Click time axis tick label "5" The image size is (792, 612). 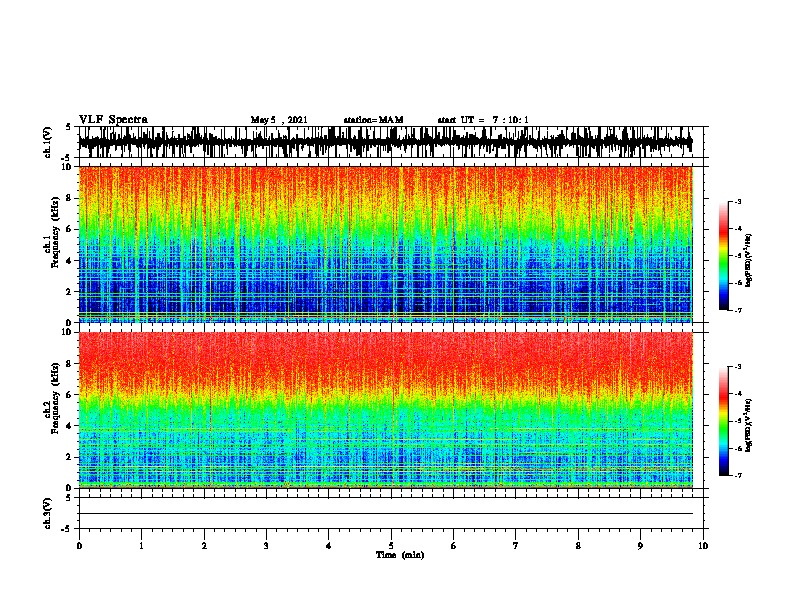[x=391, y=546]
